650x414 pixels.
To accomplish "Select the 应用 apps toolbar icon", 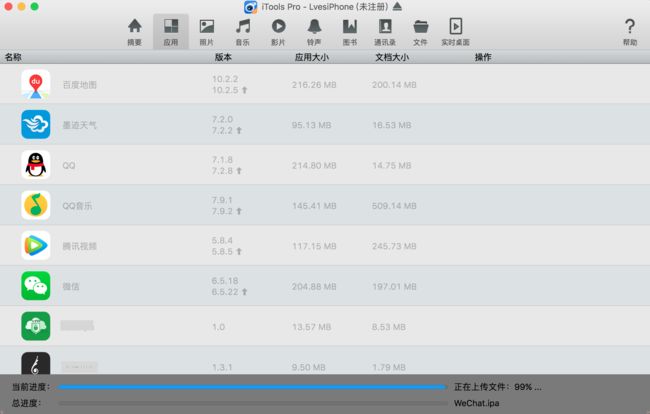I will 171,32.
